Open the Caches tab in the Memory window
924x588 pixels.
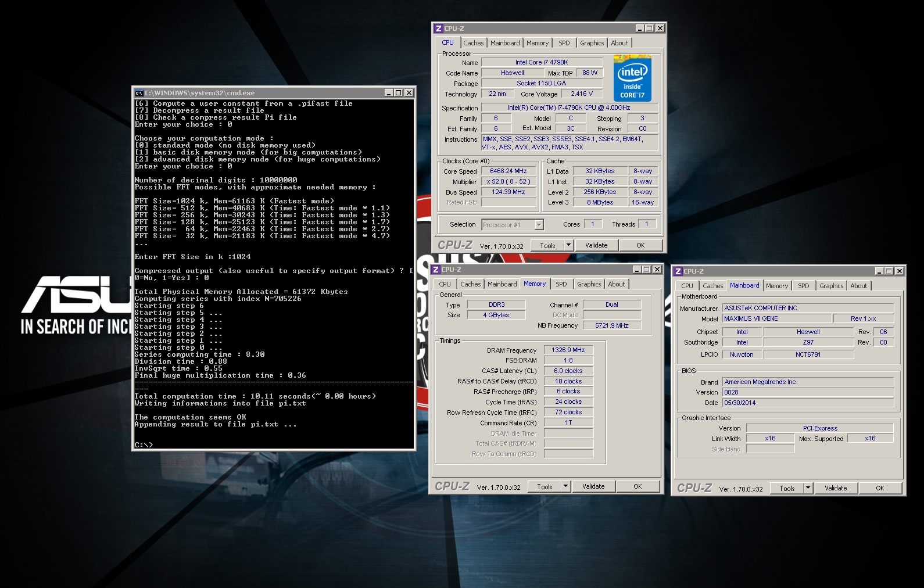(470, 284)
